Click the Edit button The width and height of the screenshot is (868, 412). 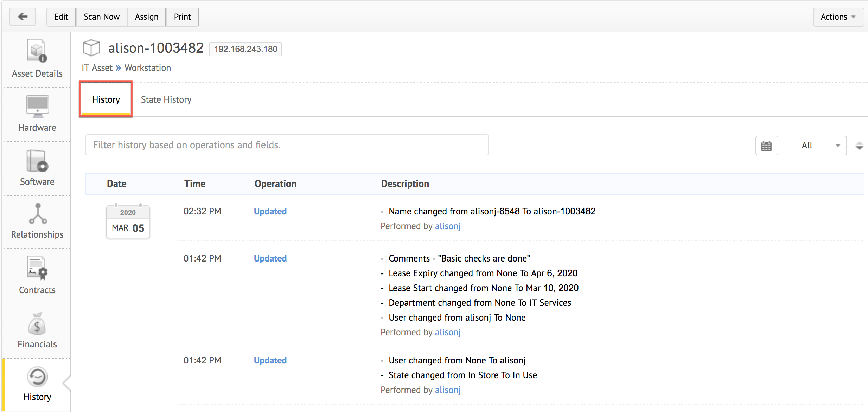(x=61, y=17)
